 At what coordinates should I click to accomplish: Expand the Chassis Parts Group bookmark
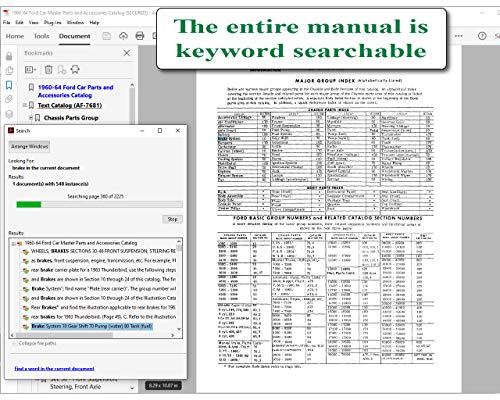pyautogui.click(x=31, y=118)
